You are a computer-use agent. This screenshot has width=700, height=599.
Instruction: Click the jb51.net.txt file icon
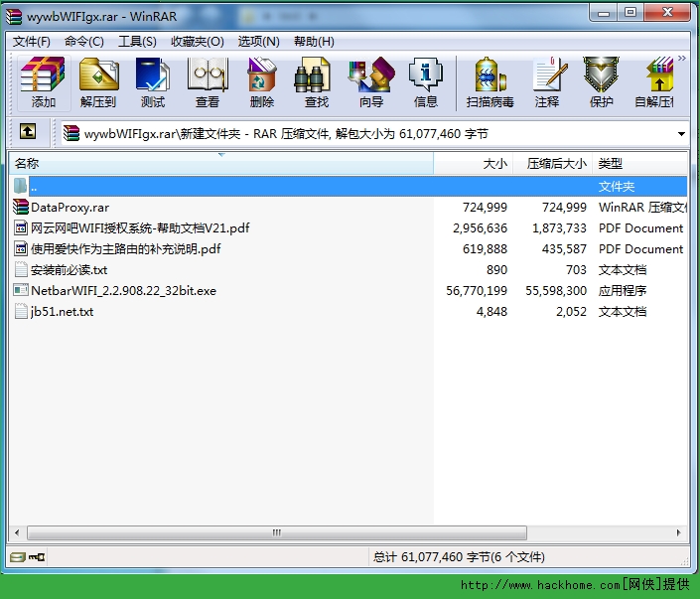pos(21,311)
